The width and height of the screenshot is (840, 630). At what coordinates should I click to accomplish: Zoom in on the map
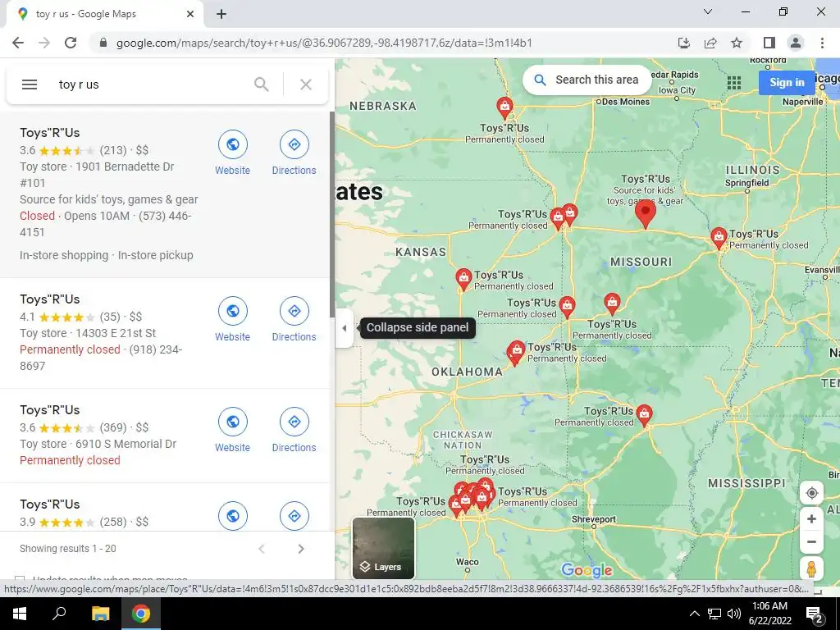(x=811, y=518)
